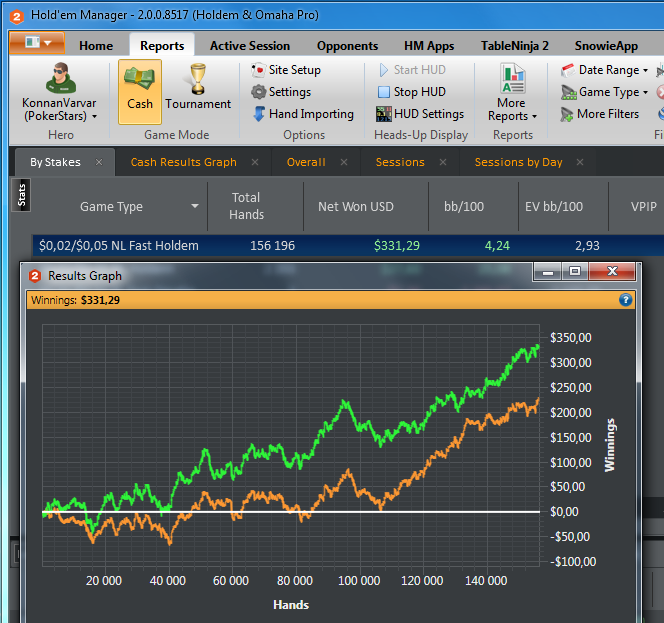This screenshot has width=664, height=623.
Task: Open HUD Settings
Action: (x=420, y=114)
